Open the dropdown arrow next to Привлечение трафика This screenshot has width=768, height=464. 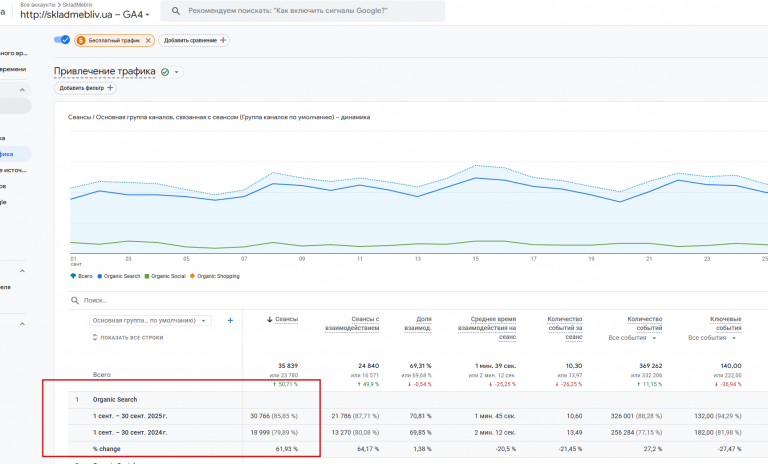[177, 72]
